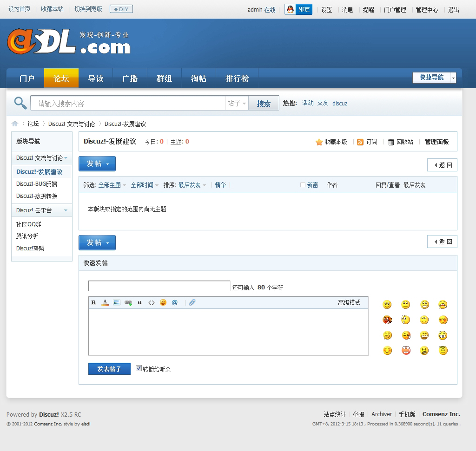
Task: Open the 全部时间 filter dropdown
Action: click(145, 185)
